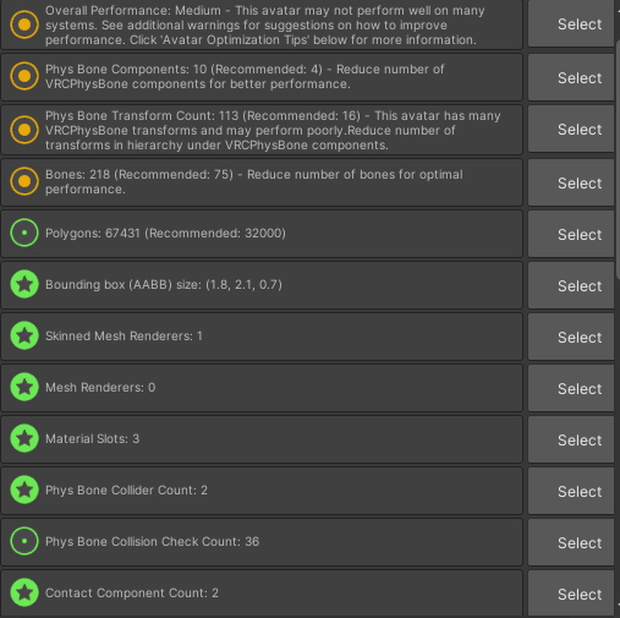The width and height of the screenshot is (620, 618).
Task: Click Select for Phys Bone Collider Count
Action: [571, 491]
